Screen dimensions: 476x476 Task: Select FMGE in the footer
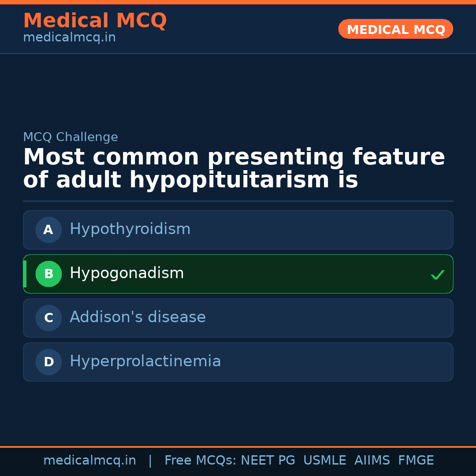click(x=416, y=461)
